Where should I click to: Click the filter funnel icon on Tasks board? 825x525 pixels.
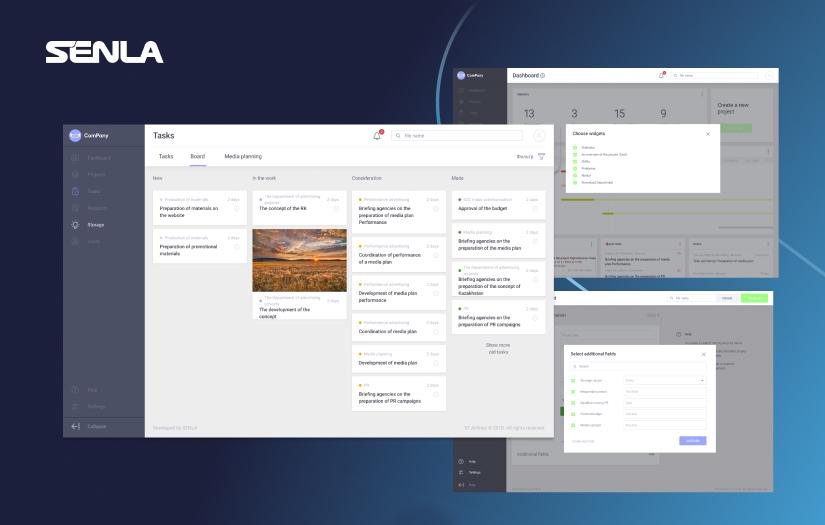[x=542, y=157]
